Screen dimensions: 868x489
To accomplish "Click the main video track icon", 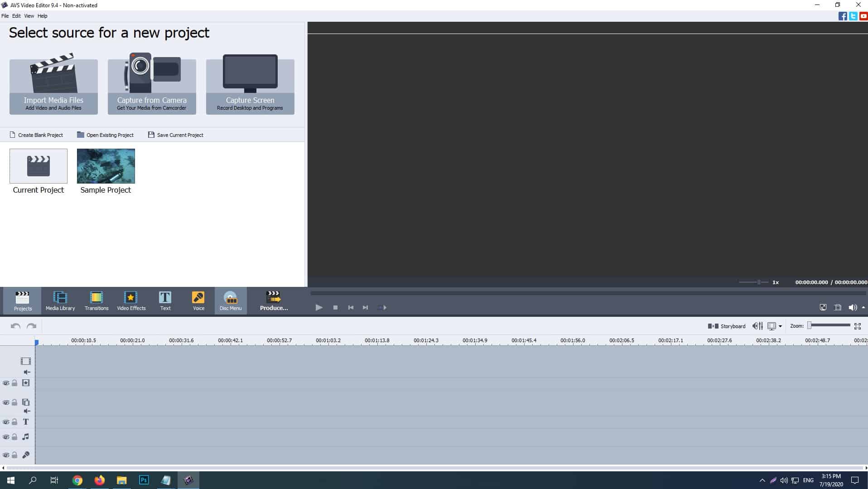I will 26,361.
